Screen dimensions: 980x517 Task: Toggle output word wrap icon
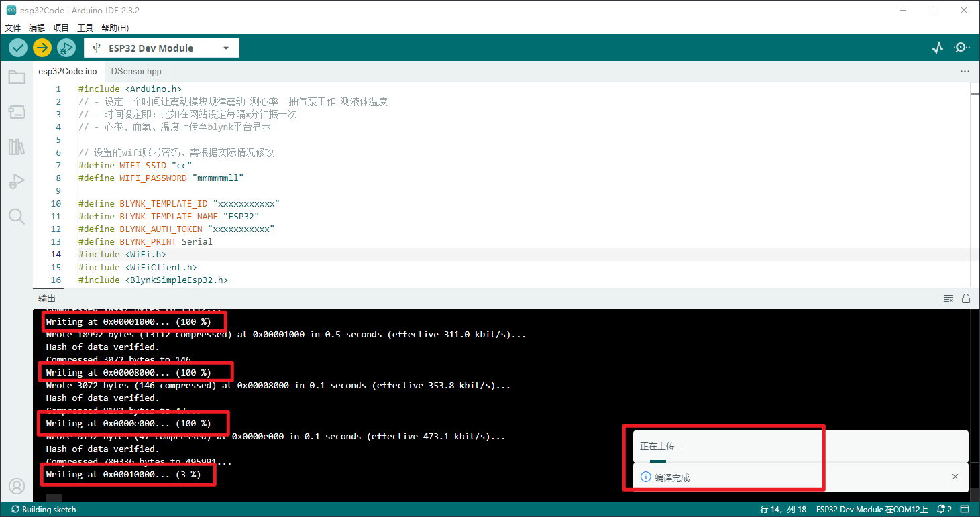(948, 298)
